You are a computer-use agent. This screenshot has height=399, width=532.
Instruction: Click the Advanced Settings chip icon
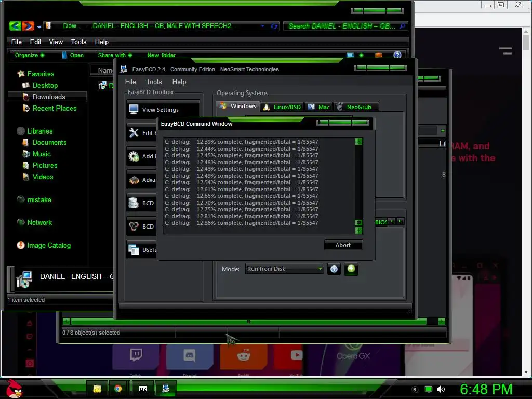pyautogui.click(x=134, y=179)
